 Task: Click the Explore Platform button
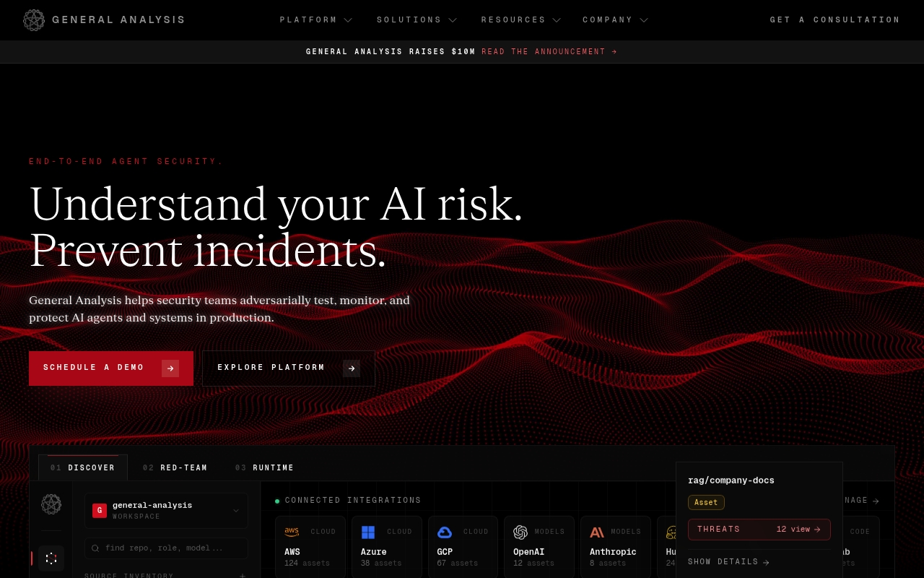pos(289,368)
